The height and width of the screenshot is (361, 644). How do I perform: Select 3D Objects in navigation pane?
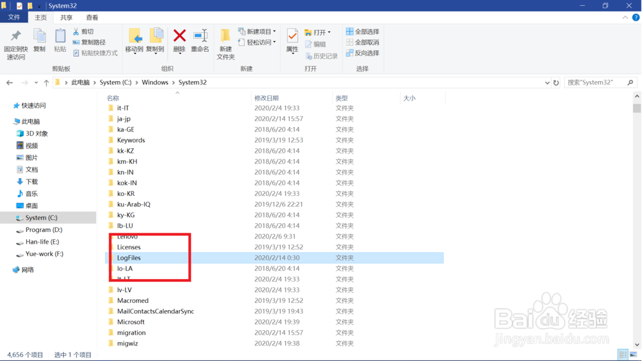32,133
